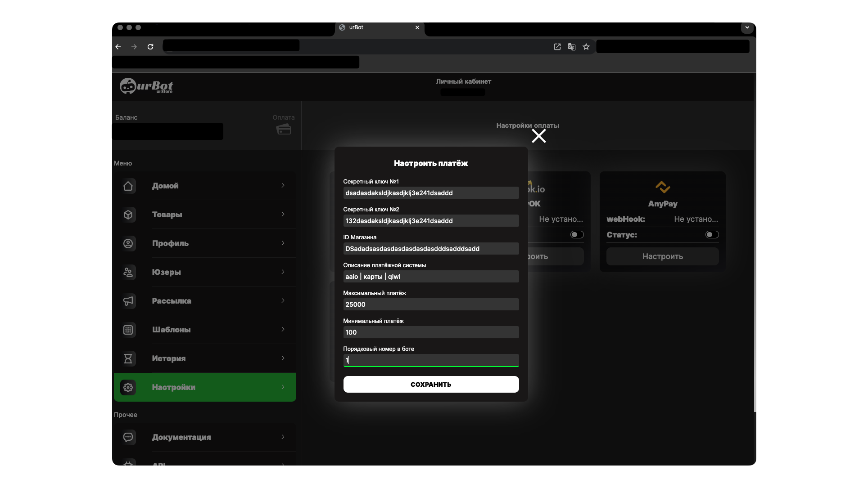This screenshot has width=868, height=488.
Task: Open the Настройки menu item
Action: [205, 387]
